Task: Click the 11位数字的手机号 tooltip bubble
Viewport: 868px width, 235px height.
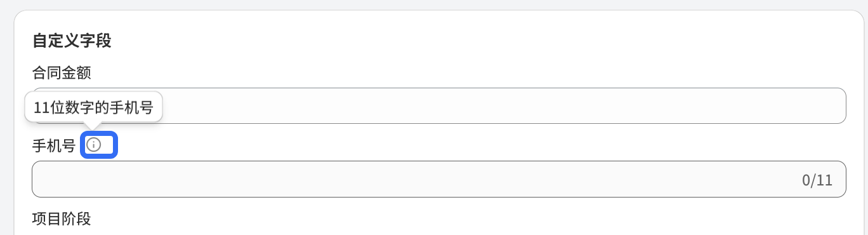Action: point(94,107)
